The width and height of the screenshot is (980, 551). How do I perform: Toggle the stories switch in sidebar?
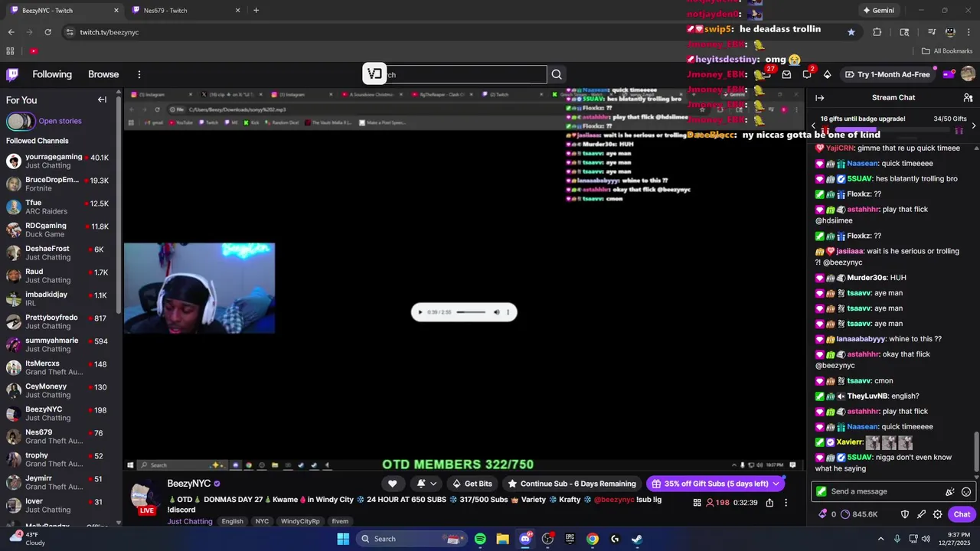(x=21, y=121)
